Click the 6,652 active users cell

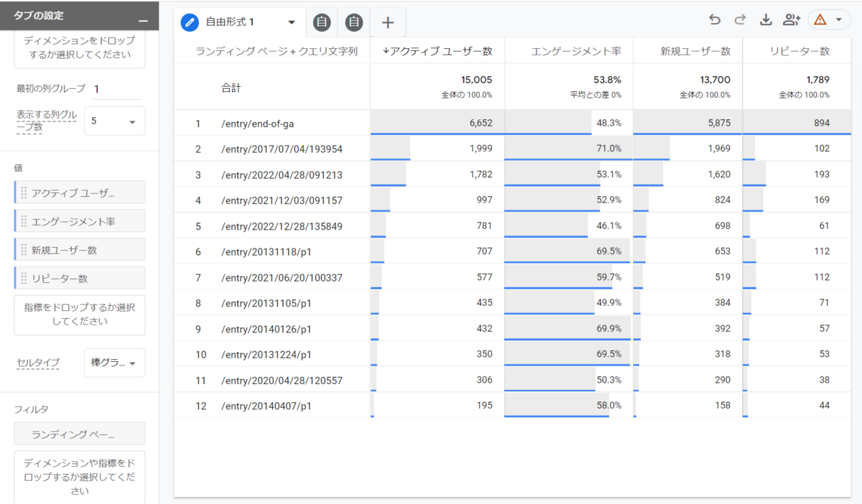(437, 123)
